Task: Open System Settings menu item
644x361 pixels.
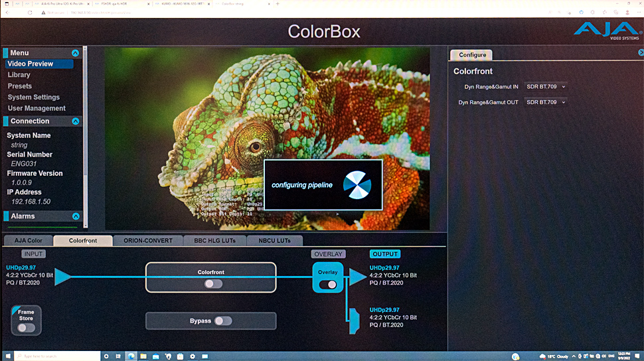Action: click(34, 97)
